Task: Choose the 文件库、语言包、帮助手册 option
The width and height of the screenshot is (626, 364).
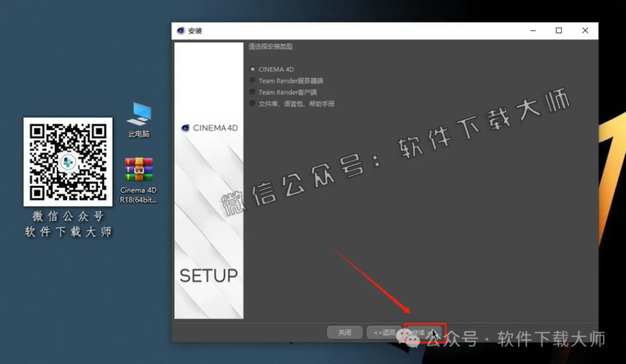Action: pyautogui.click(x=252, y=103)
